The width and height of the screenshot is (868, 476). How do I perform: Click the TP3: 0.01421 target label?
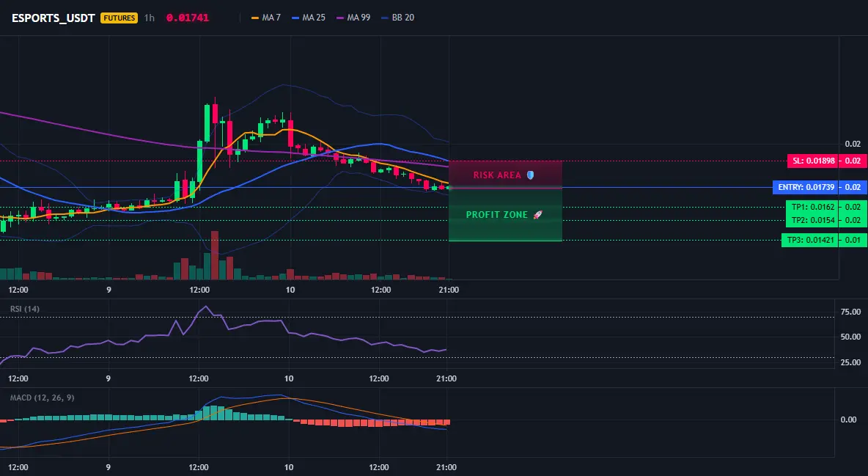coord(810,241)
